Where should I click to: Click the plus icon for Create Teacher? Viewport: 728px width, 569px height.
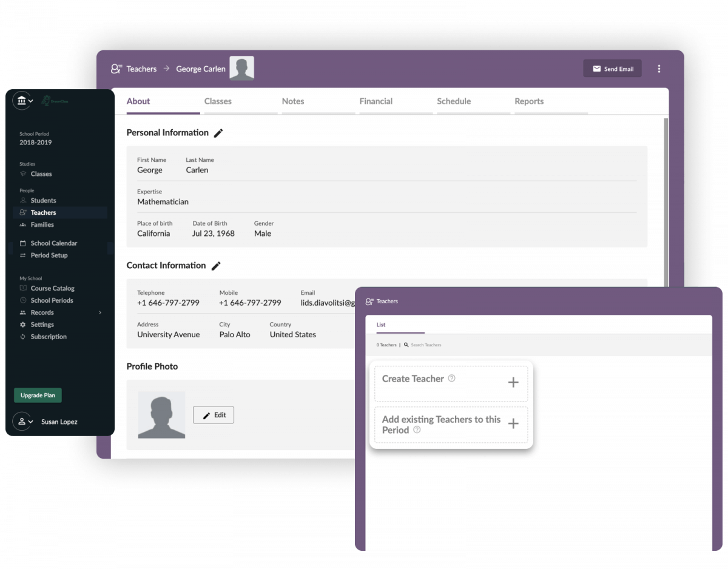pos(513,382)
